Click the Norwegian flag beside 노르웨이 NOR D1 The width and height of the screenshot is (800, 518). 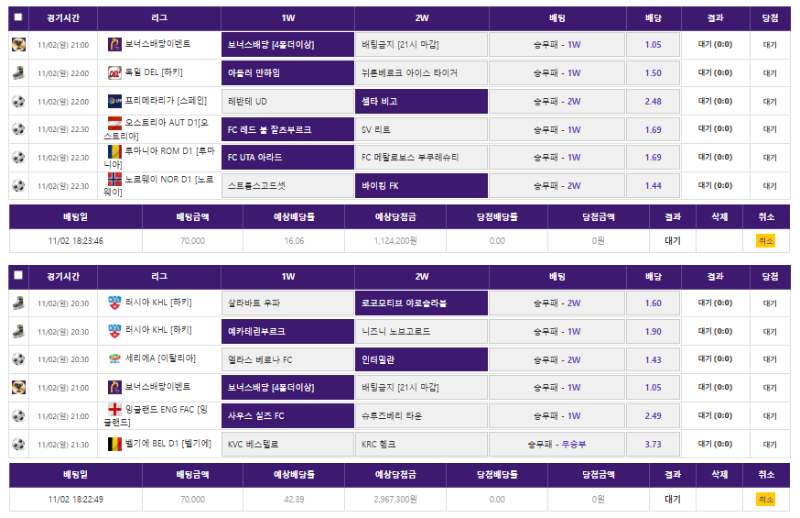pyautogui.click(x=115, y=179)
